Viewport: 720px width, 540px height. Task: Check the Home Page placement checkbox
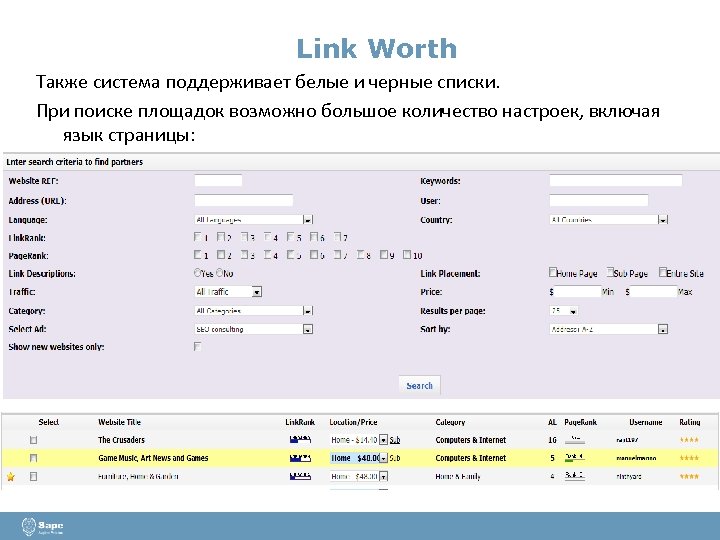click(553, 272)
